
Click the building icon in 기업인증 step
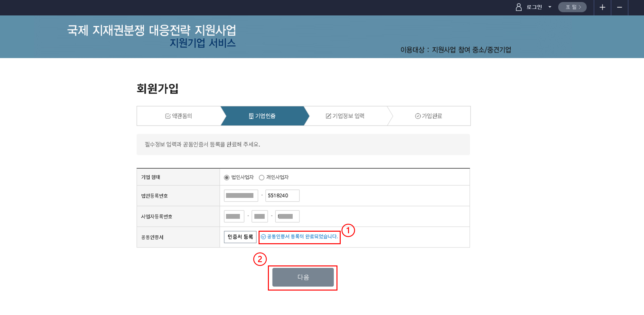coord(251,116)
